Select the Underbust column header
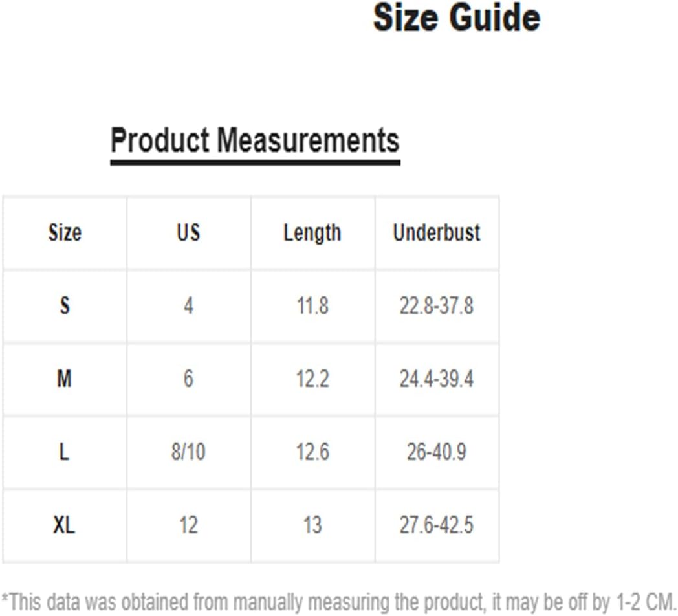Screen dimensions: 678x616 pyautogui.click(x=437, y=233)
